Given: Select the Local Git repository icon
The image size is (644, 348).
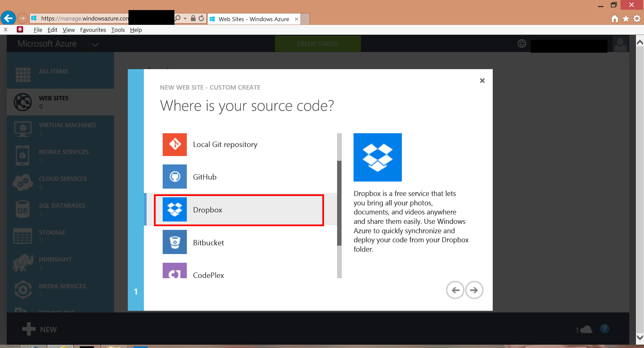Looking at the screenshot, I should (x=175, y=145).
